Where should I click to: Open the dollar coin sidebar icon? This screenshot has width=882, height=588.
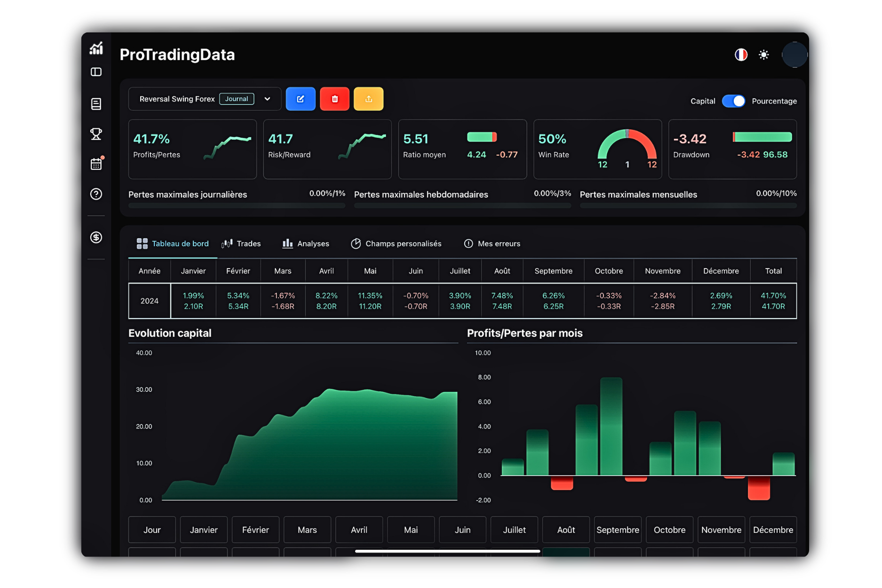tap(96, 238)
